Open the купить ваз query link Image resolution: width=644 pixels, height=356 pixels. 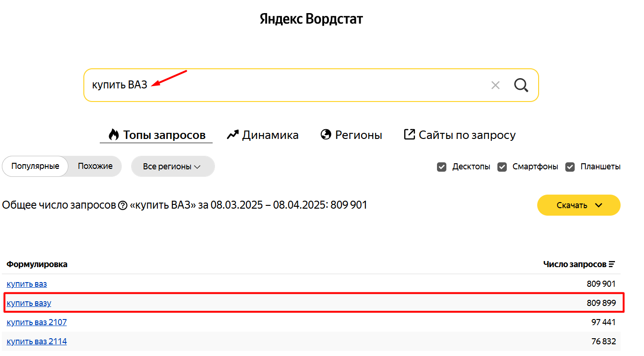[x=27, y=284]
